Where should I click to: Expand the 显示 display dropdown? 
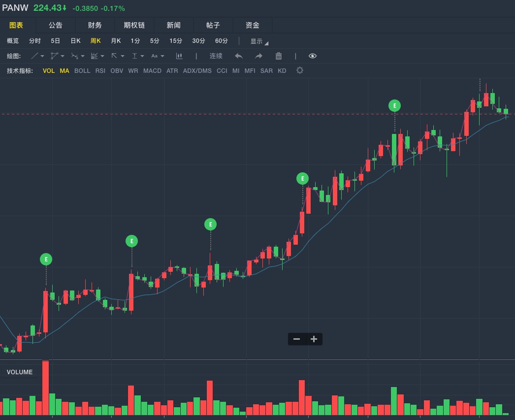coord(259,41)
